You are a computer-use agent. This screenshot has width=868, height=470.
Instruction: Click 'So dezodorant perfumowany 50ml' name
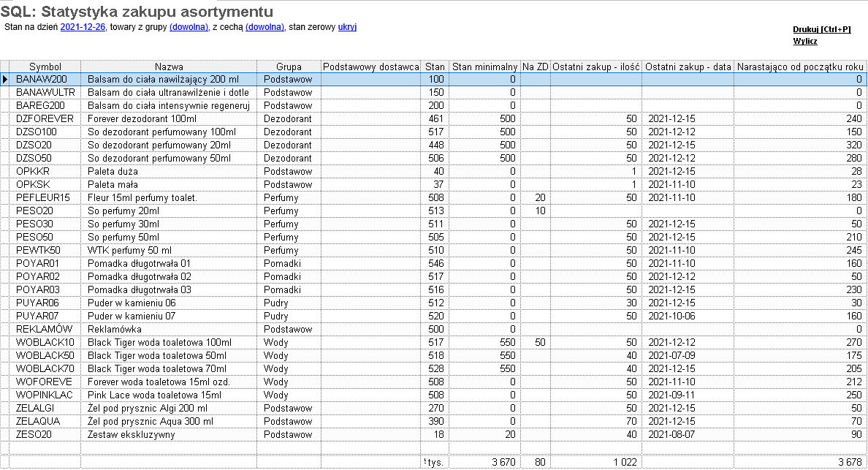coord(169,159)
